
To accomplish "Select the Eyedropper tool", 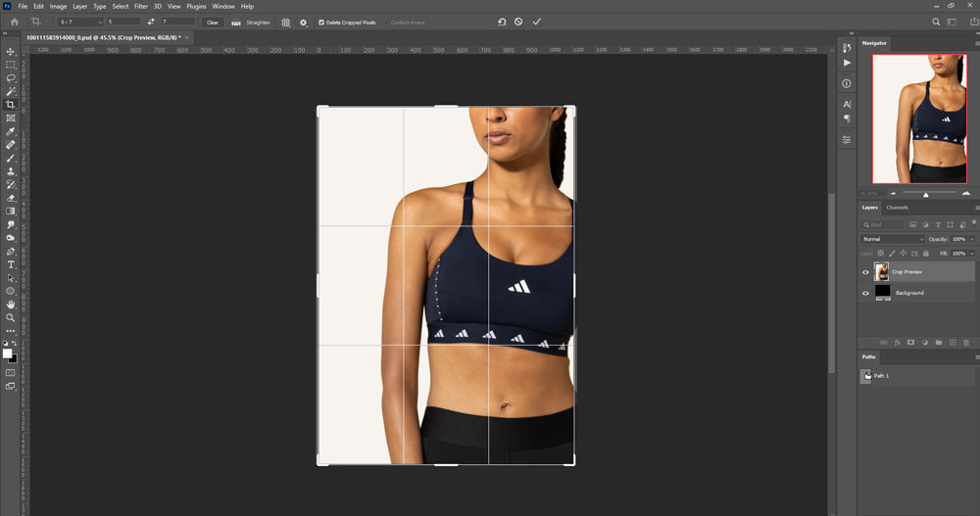I will (11, 132).
